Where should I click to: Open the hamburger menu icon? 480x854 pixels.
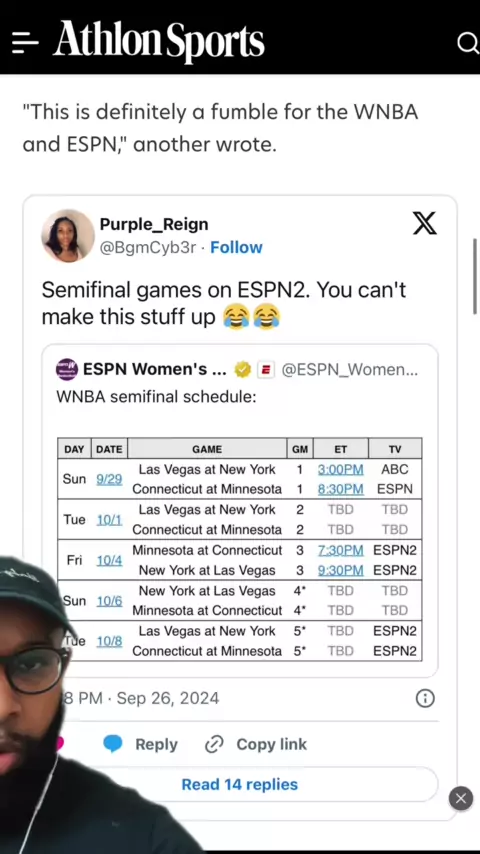pyautogui.click(x=25, y=42)
